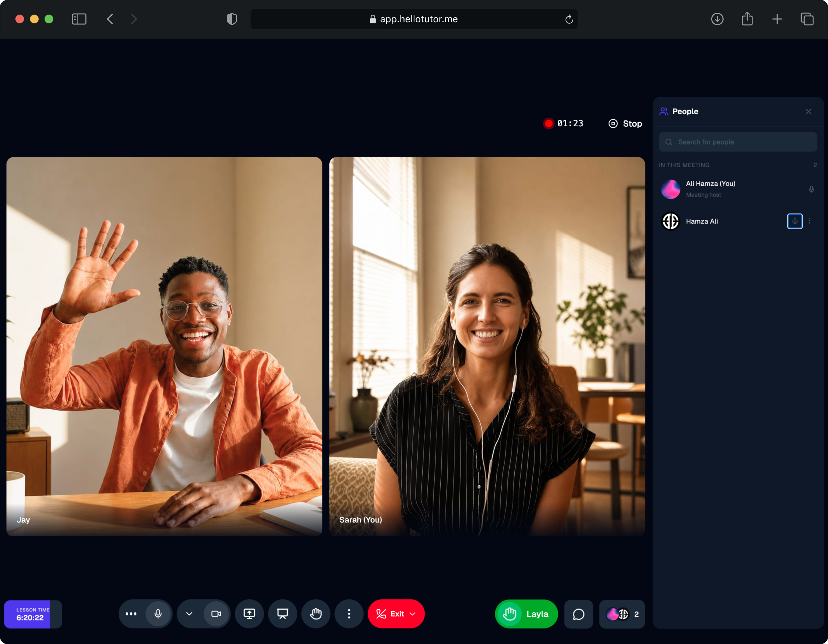Stop the recording
Image resolution: width=828 pixels, height=644 pixels.
pos(625,123)
